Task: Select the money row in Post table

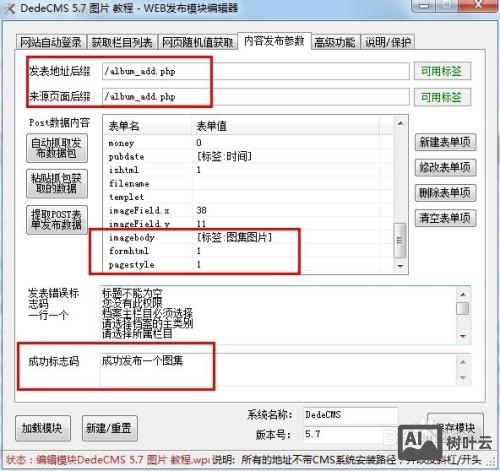Action: [248, 143]
